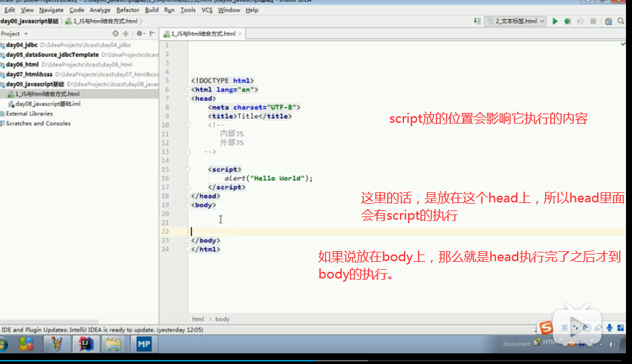This screenshot has width=632, height=364.
Task: Click day08_javascript基础 in navigation bar breadcrumb
Action: click(30, 21)
